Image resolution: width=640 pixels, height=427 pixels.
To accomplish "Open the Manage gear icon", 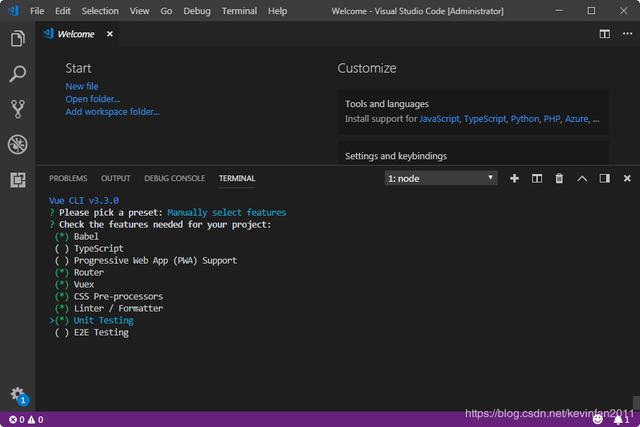I will pos(18,395).
